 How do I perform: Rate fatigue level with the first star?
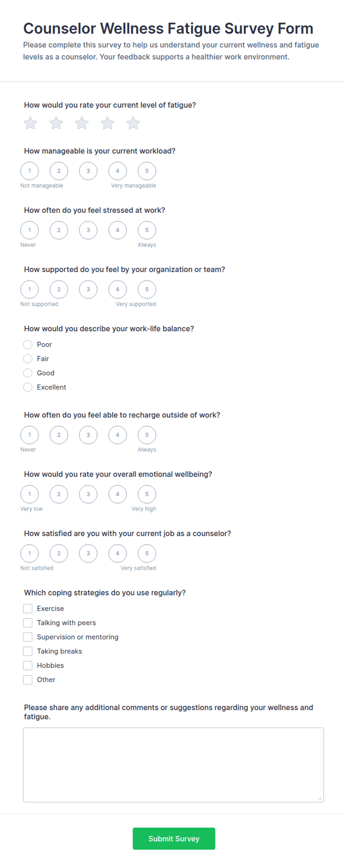pyautogui.click(x=30, y=123)
